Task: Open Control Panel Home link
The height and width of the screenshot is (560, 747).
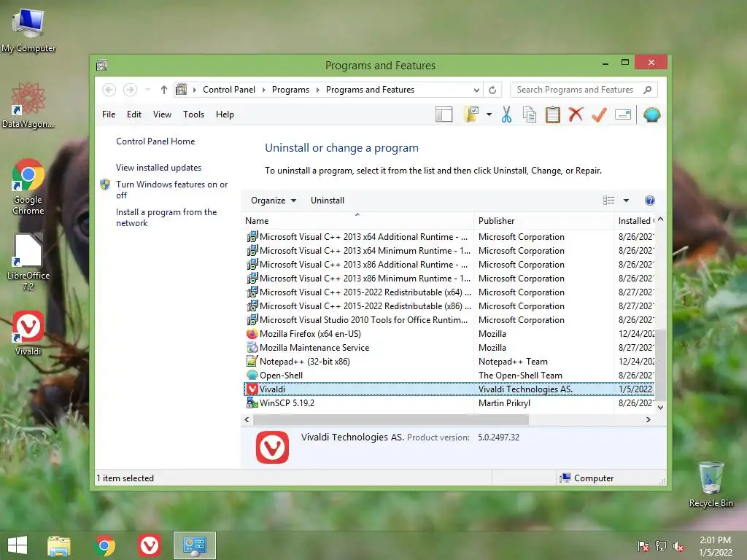Action: (155, 141)
